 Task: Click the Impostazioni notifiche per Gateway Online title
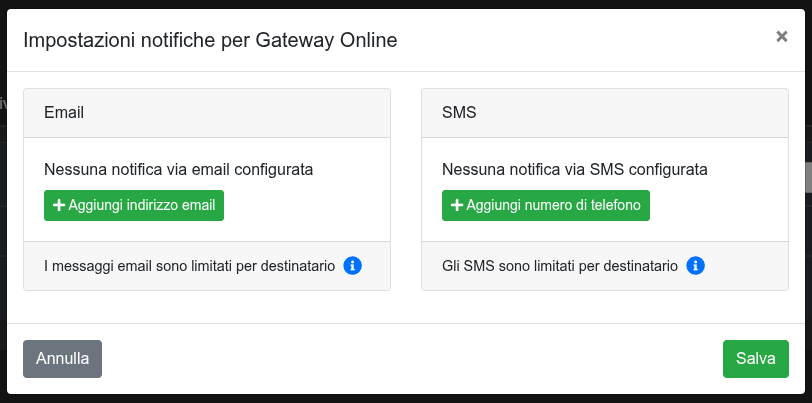tap(210, 40)
